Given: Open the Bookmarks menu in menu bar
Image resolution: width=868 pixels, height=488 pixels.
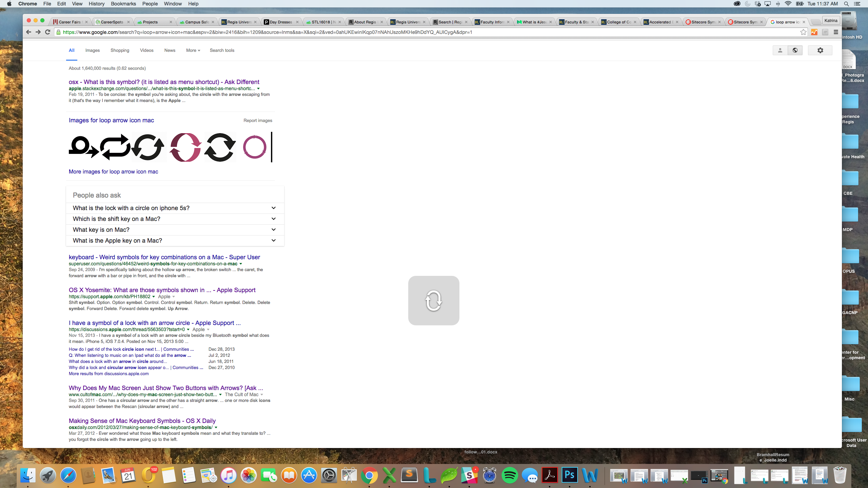Looking at the screenshot, I should click(123, 4).
